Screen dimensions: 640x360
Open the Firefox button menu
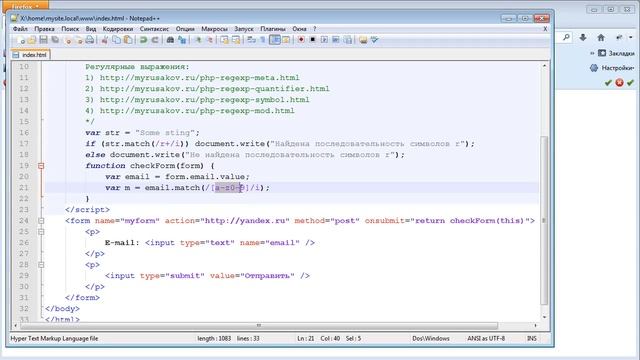tap(24, 6)
